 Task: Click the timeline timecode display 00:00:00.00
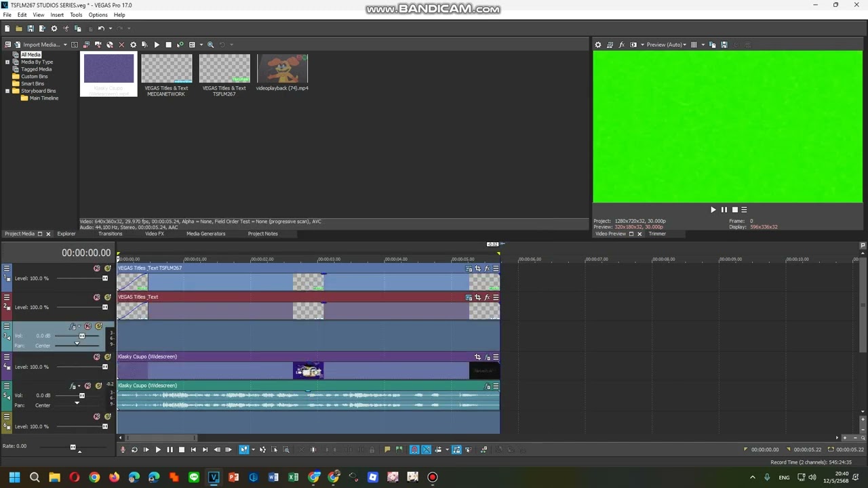pyautogui.click(x=85, y=253)
